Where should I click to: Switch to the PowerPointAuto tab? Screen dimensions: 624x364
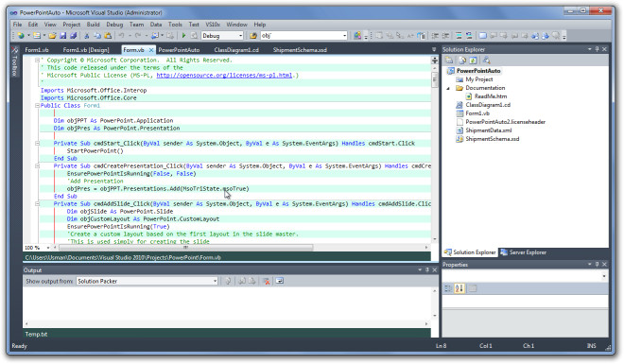179,50
